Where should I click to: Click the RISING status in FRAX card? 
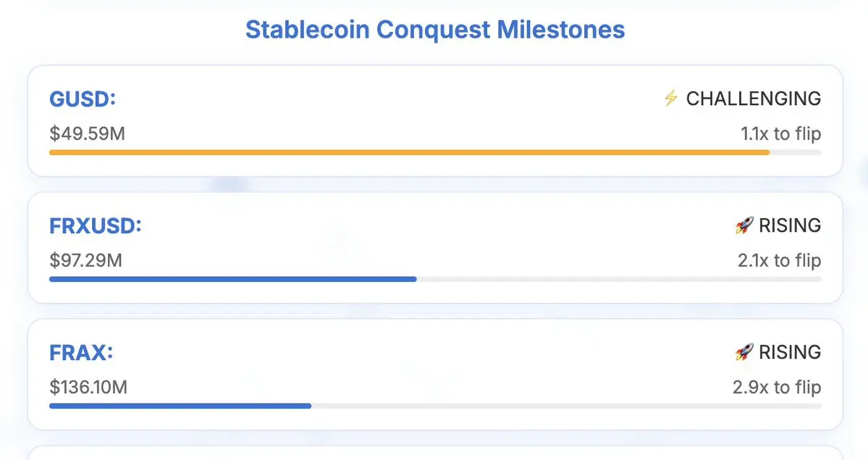790,352
